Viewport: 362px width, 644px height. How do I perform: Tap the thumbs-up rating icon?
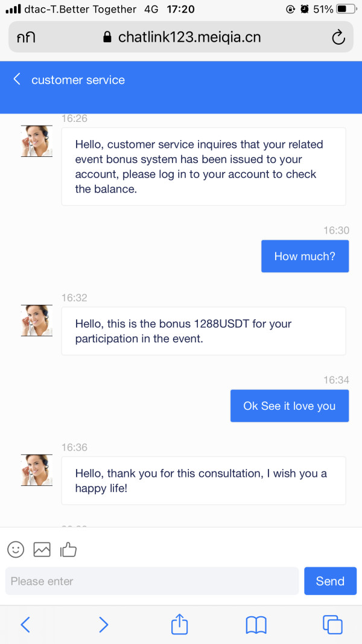click(68, 549)
